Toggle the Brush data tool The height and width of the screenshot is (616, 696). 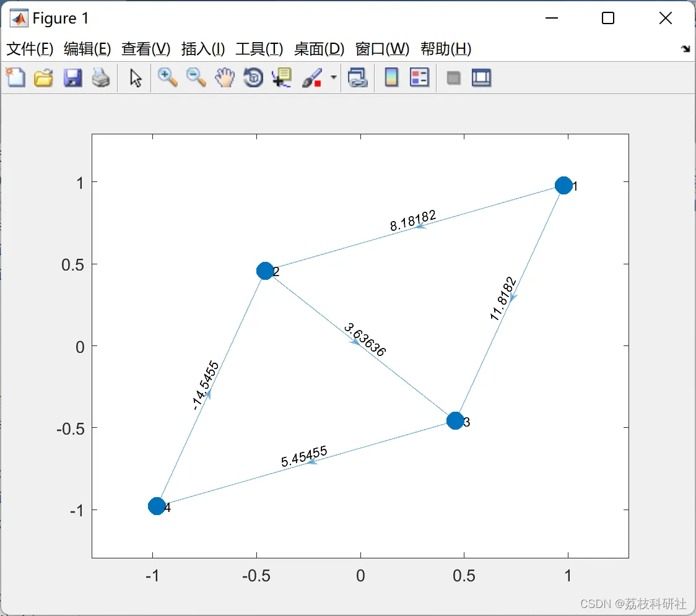[312, 77]
